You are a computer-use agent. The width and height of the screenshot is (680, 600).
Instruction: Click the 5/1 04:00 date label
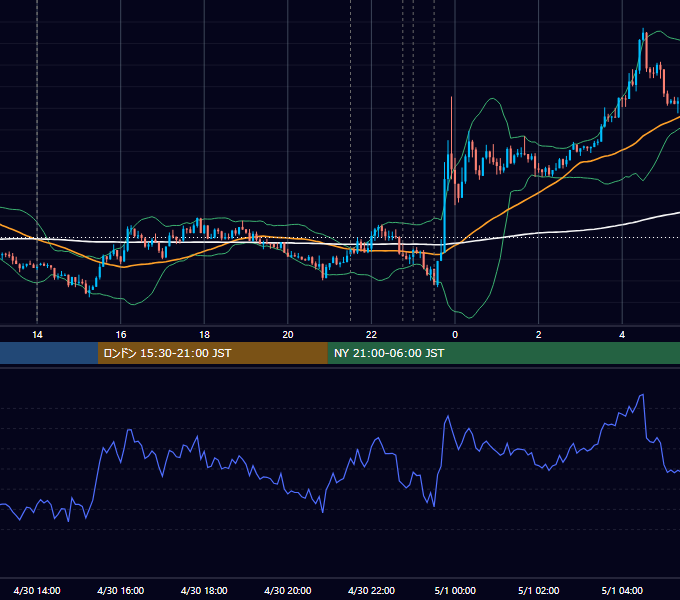[622, 590]
